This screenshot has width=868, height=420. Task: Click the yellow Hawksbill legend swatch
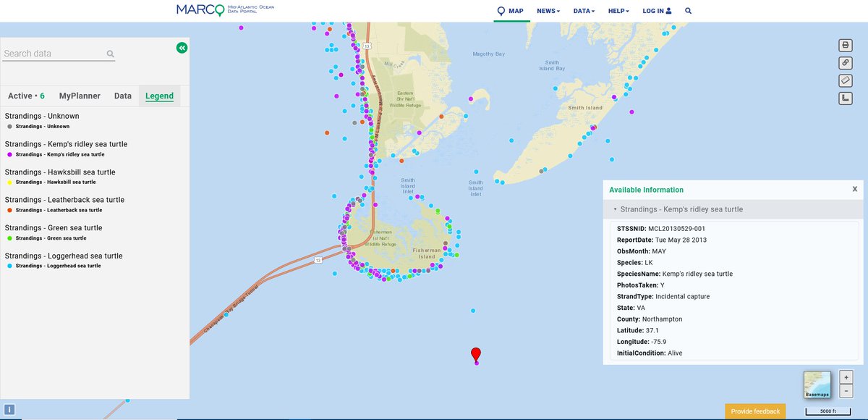pyautogui.click(x=9, y=182)
